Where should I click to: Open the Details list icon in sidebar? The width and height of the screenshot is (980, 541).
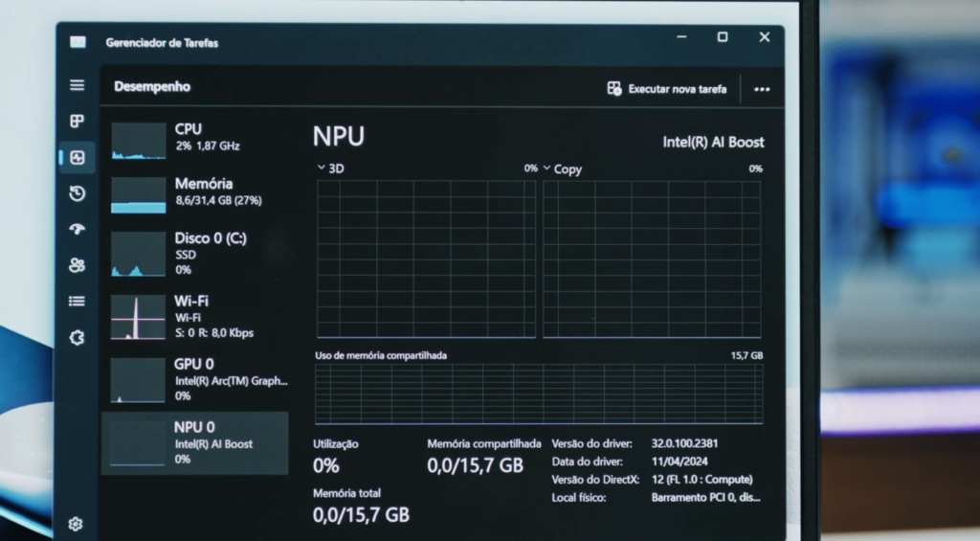(x=77, y=302)
